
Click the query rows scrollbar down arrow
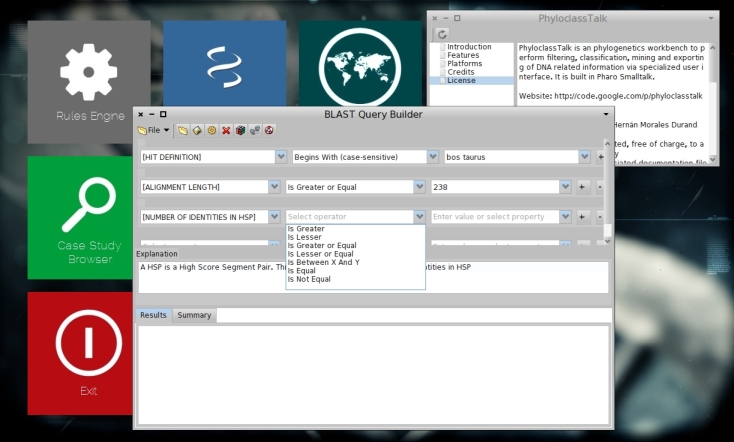(608, 241)
